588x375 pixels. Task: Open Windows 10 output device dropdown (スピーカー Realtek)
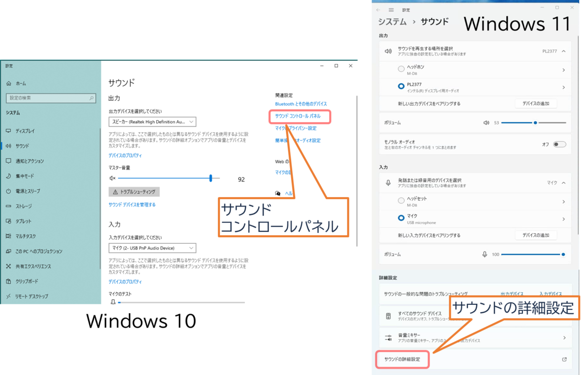coord(152,122)
